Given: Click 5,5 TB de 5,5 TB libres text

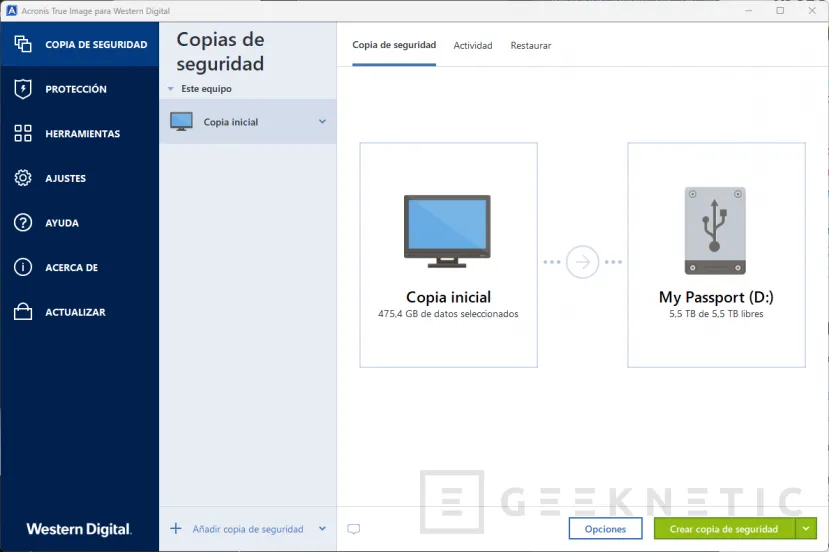Looking at the screenshot, I should click(x=716, y=314).
